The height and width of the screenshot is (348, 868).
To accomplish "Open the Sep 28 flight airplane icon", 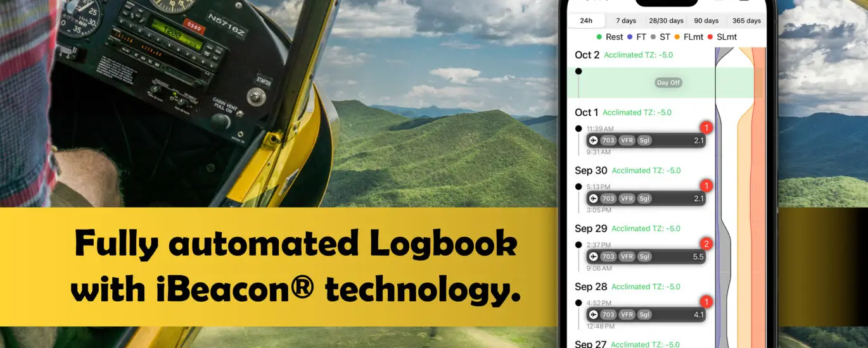I will 594,314.
